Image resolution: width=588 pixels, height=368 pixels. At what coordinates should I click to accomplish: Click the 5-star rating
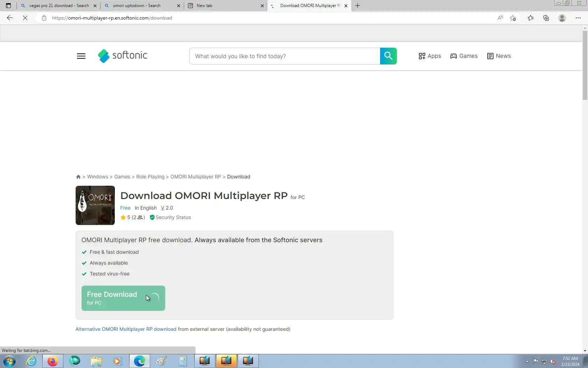point(132,218)
